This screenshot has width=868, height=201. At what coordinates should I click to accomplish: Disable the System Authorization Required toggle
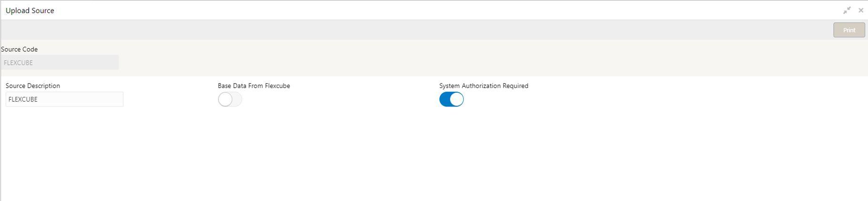(451, 99)
